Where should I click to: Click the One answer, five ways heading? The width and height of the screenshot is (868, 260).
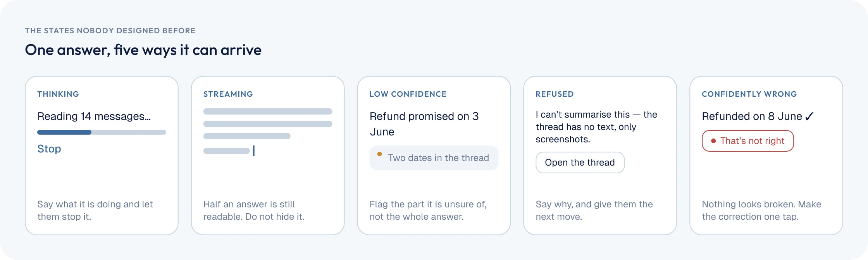pos(143,50)
